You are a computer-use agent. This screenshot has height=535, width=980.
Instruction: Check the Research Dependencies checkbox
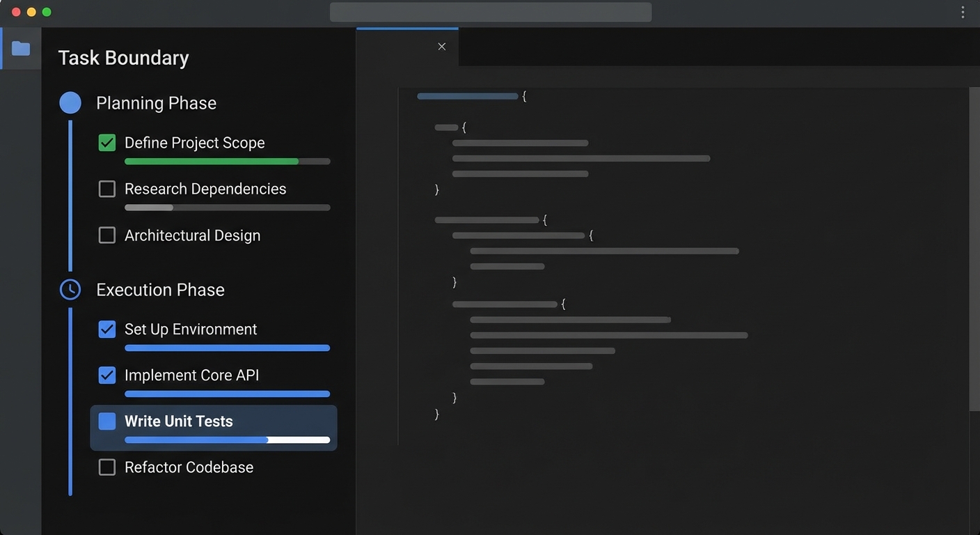[107, 189]
